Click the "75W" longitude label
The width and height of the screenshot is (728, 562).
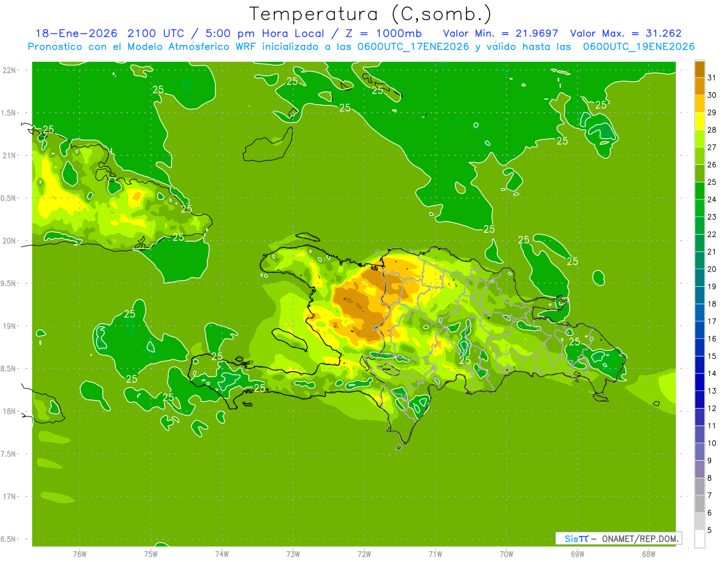[151, 554]
